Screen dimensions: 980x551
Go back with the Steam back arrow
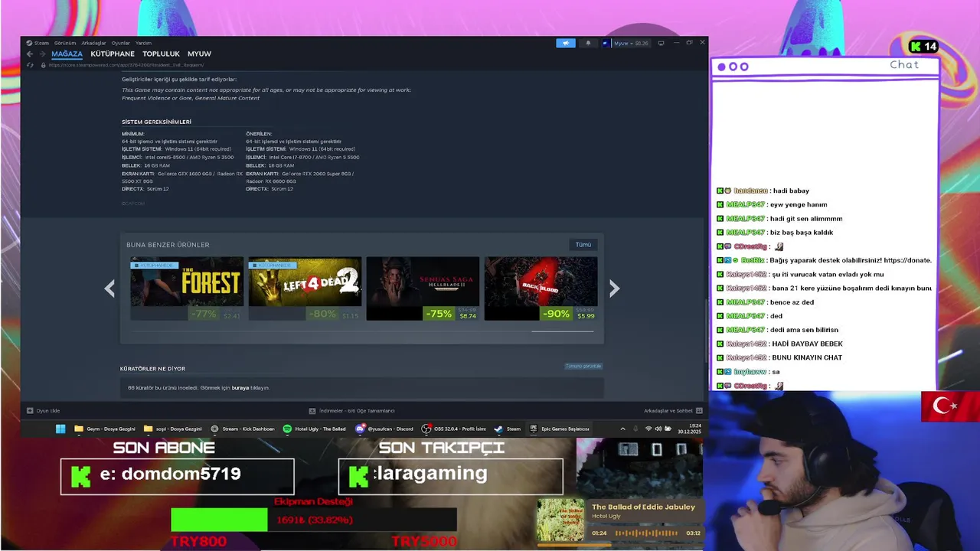point(30,54)
